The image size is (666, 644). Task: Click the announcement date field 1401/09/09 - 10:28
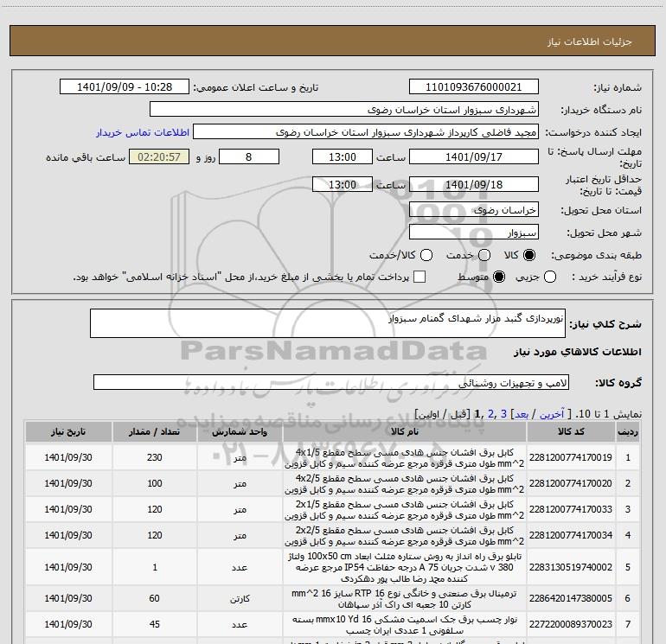click(125, 86)
